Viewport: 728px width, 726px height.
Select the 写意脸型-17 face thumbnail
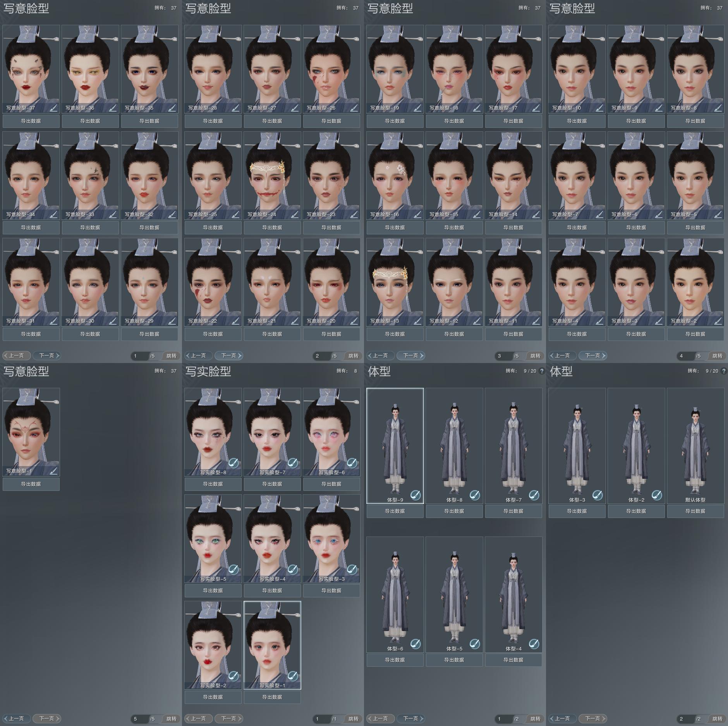point(513,66)
